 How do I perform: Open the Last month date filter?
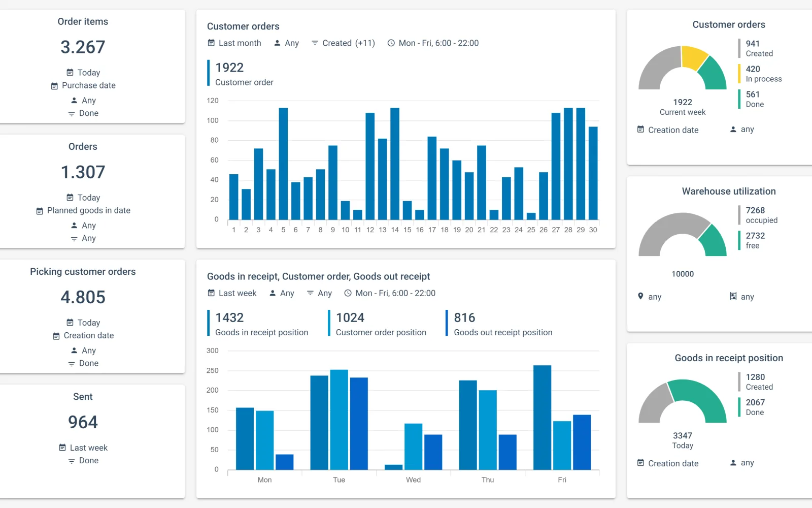click(234, 43)
